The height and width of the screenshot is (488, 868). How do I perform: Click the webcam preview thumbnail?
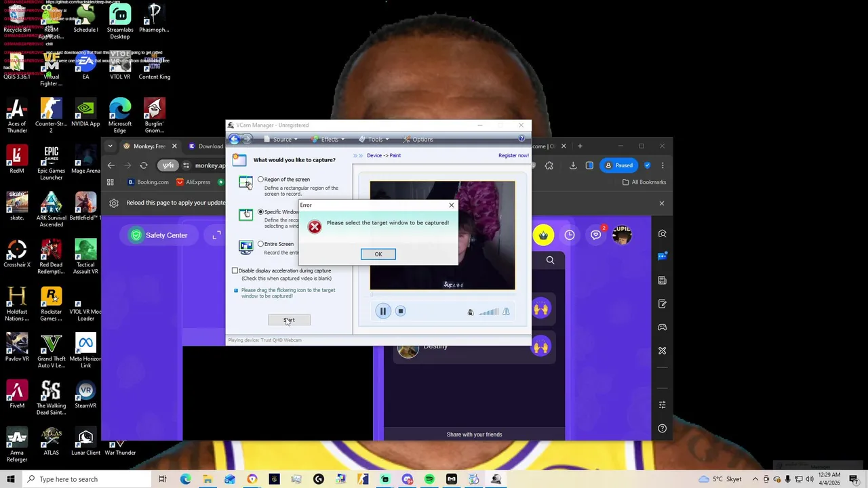pos(442,235)
